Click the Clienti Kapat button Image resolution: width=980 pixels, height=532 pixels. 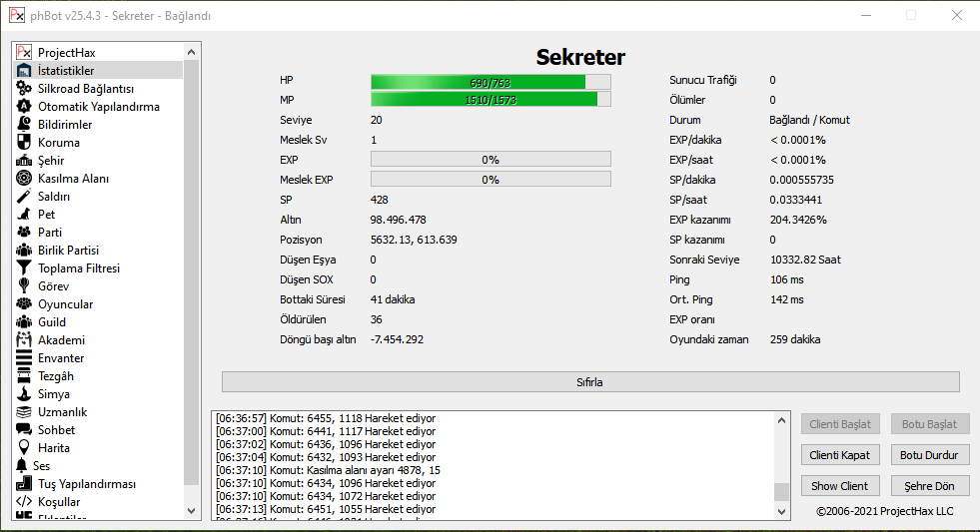pyautogui.click(x=840, y=455)
